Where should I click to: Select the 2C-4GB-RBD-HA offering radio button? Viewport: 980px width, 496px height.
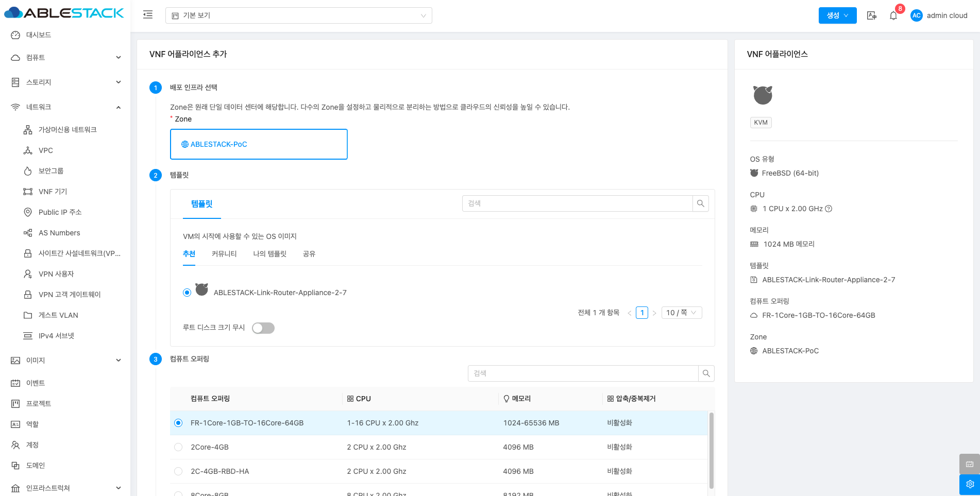point(178,471)
